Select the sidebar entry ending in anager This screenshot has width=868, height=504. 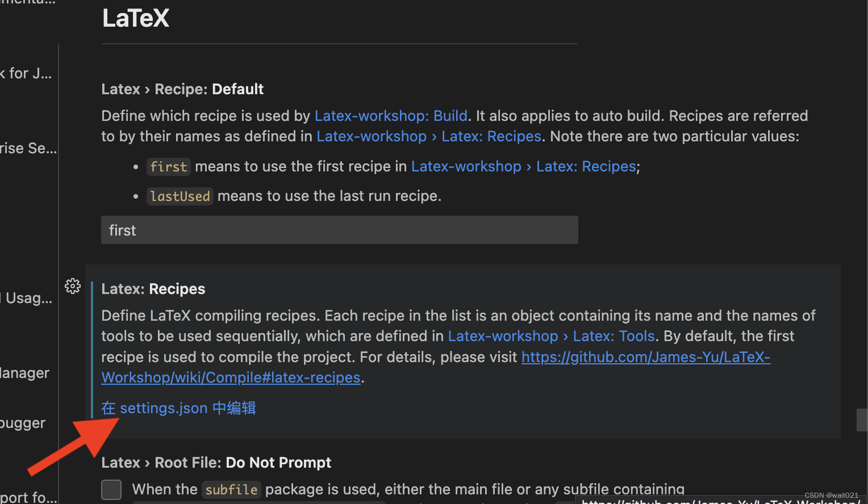point(25,373)
